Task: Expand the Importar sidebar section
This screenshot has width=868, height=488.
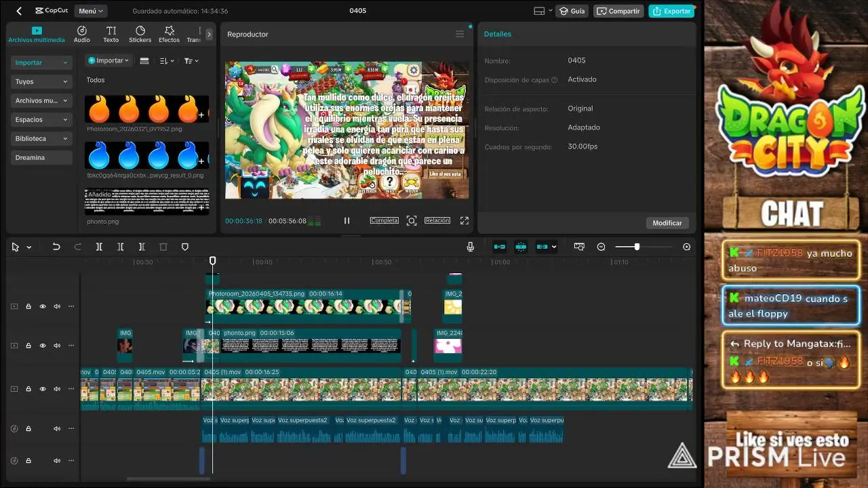Action: [x=41, y=62]
